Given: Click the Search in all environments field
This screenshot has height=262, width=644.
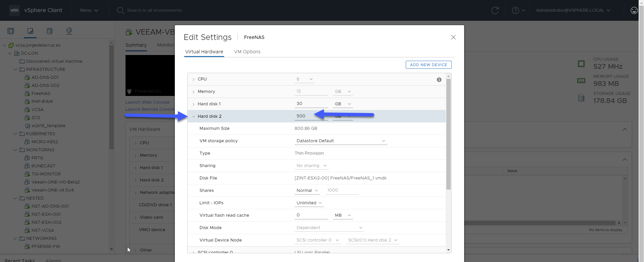Looking at the screenshot, I should click(154, 10).
